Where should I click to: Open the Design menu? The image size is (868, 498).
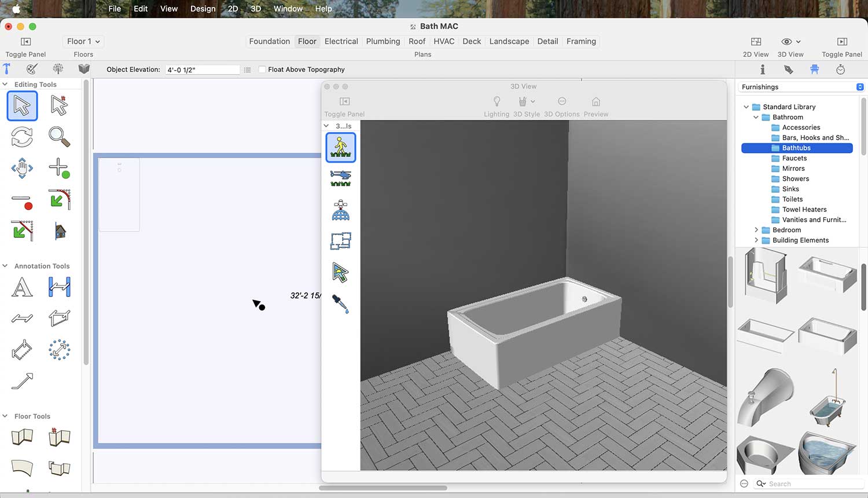pos(203,9)
